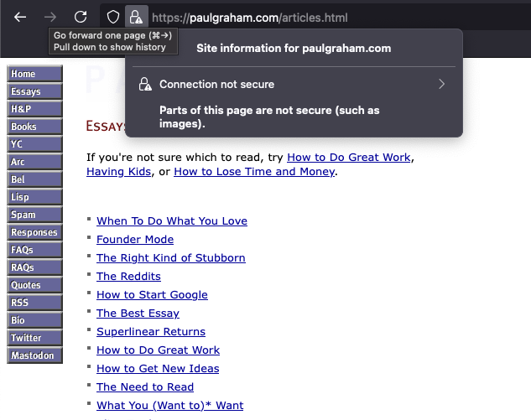Open the RAQs sidebar button
The height and width of the screenshot is (420, 531).
(34, 267)
